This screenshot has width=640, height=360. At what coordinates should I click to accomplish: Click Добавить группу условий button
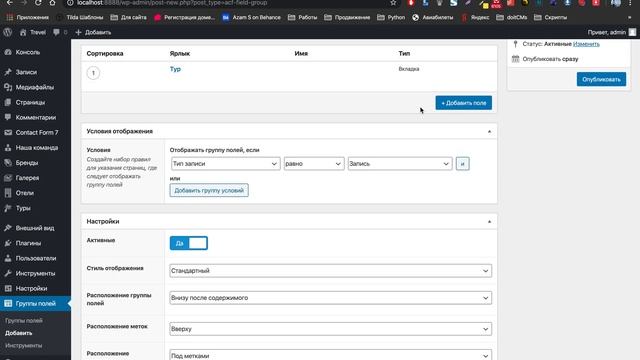coord(209,190)
